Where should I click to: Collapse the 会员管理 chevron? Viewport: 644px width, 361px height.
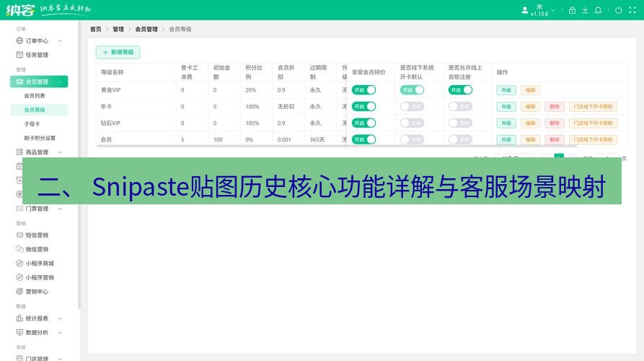[60, 82]
